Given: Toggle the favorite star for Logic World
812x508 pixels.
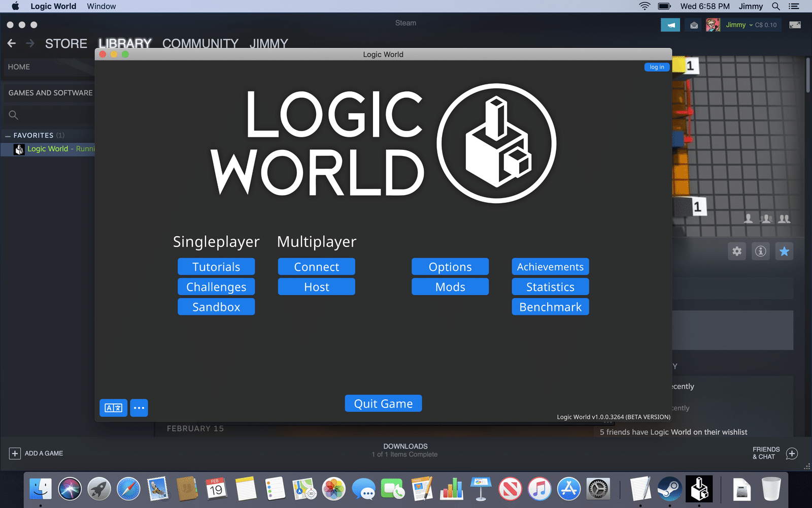Looking at the screenshot, I should pyautogui.click(x=784, y=251).
